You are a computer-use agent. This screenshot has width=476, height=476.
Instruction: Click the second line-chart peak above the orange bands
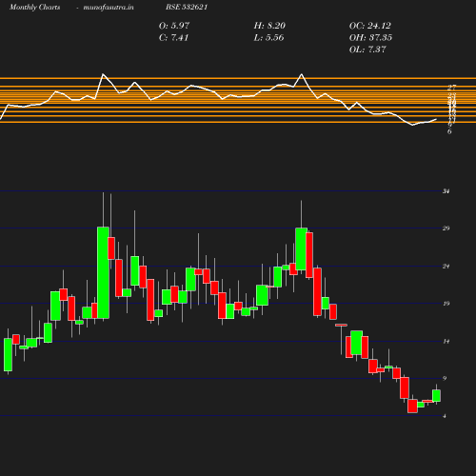301,75
